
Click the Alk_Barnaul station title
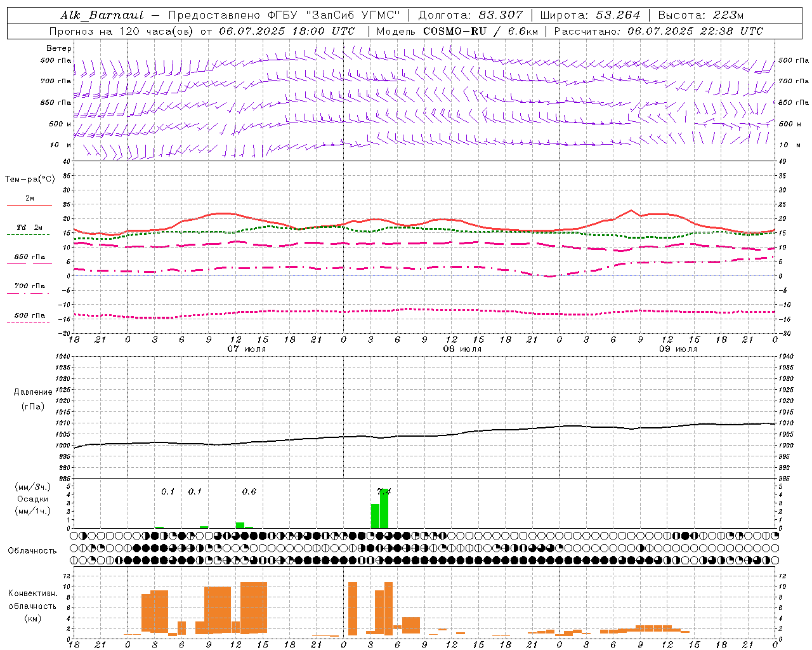[x=101, y=15]
